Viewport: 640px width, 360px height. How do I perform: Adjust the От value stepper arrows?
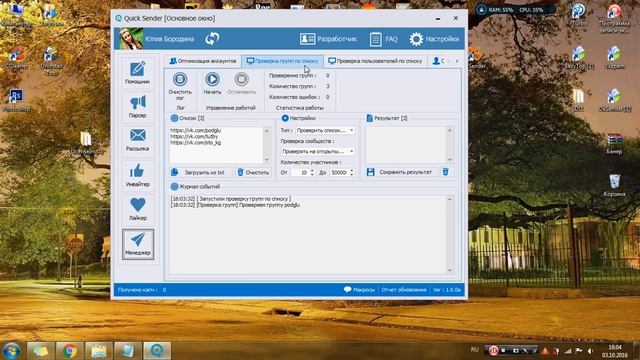coord(312,173)
